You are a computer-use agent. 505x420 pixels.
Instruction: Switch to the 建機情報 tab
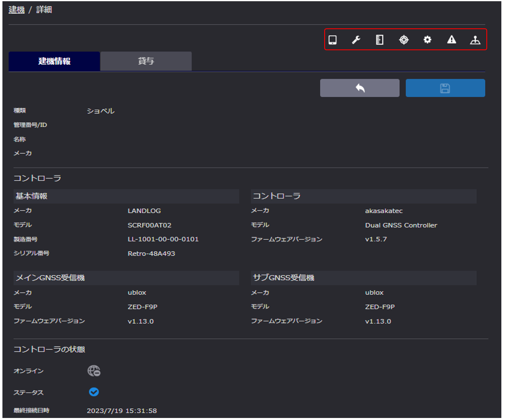click(x=54, y=61)
